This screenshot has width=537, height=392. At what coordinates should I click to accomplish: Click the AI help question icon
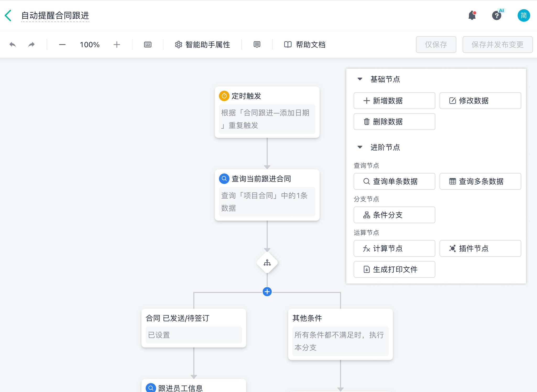pyautogui.click(x=497, y=15)
